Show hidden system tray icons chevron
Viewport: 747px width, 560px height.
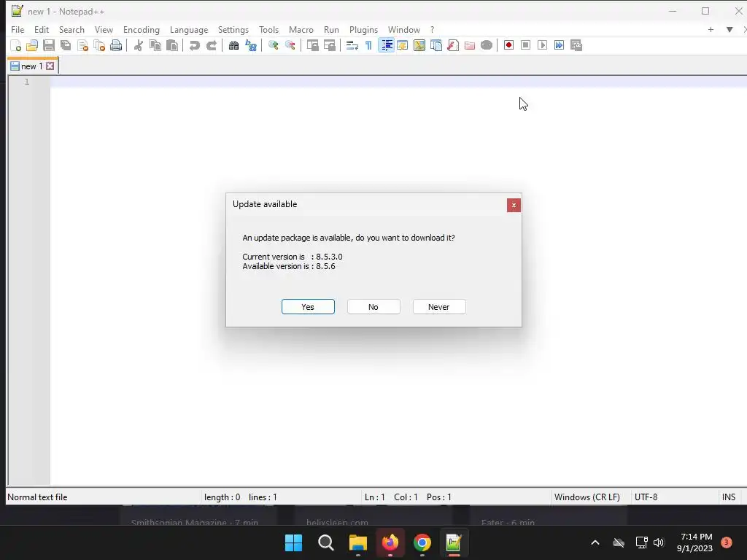[x=595, y=542]
